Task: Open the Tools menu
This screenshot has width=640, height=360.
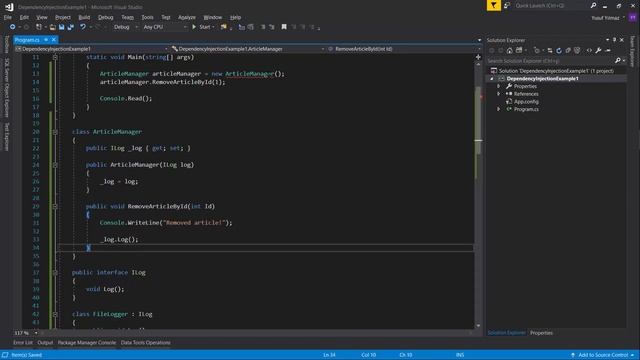Action: point(147,18)
